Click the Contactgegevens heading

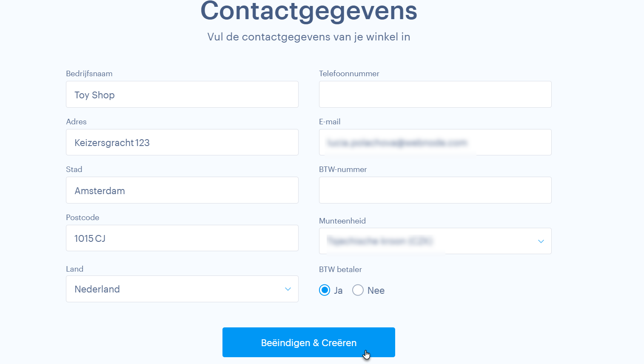click(309, 11)
